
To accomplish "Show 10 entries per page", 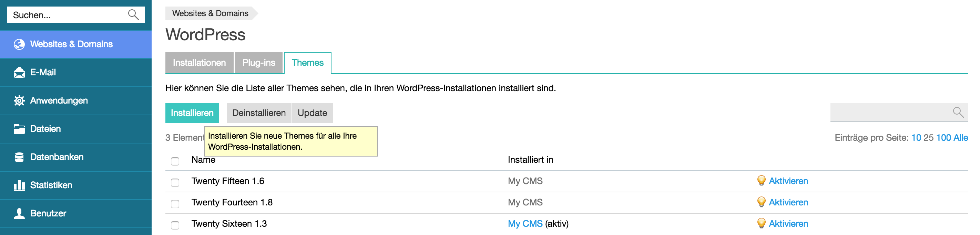I will point(916,137).
